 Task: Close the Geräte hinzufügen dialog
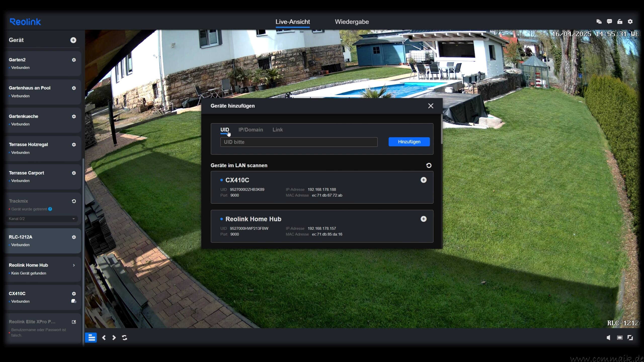click(x=431, y=106)
